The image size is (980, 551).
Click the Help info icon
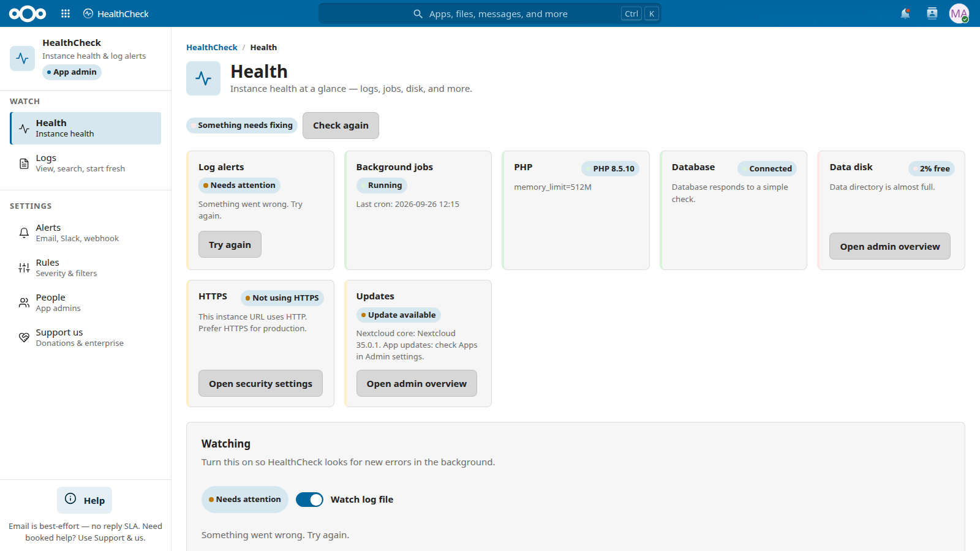click(70, 498)
